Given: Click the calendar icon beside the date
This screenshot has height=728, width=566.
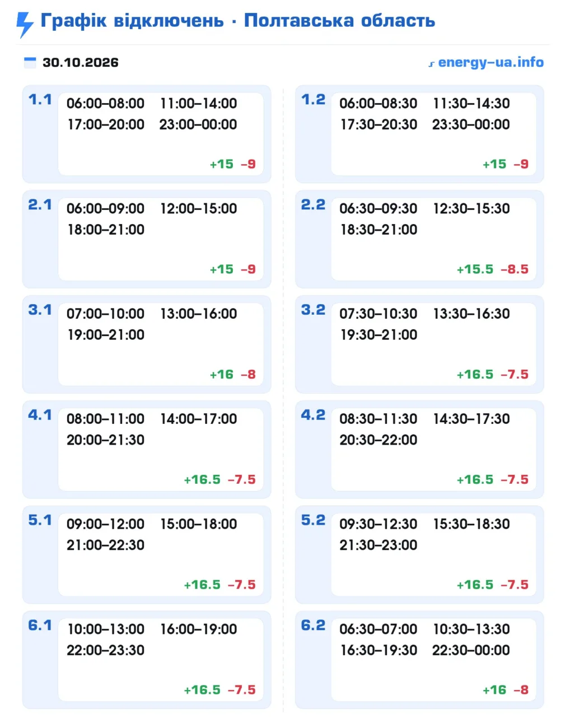Looking at the screenshot, I should [x=30, y=62].
